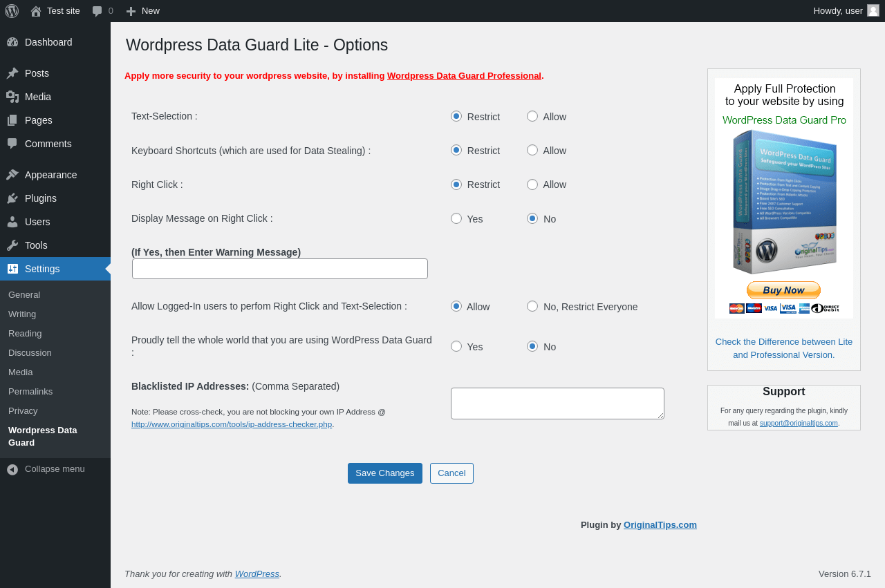Select Allow for Right Click
The height and width of the screenshot is (588, 885).
(532, 184)
